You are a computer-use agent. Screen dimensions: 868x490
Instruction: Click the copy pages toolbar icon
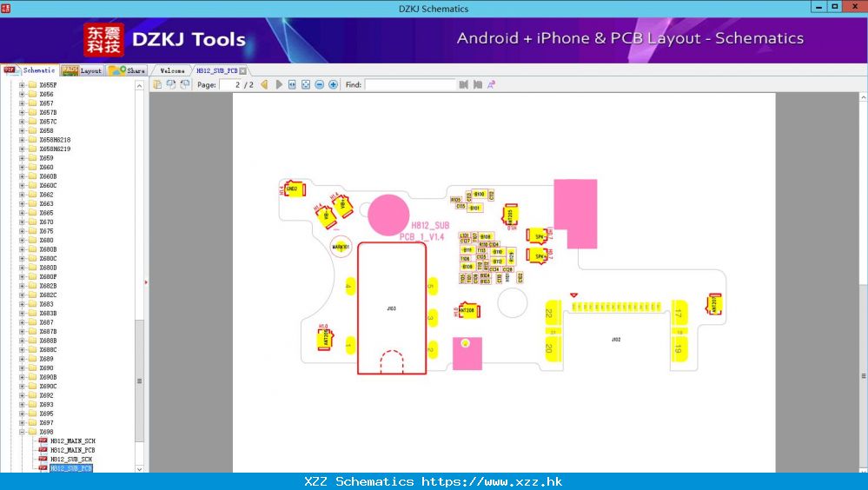157,84
